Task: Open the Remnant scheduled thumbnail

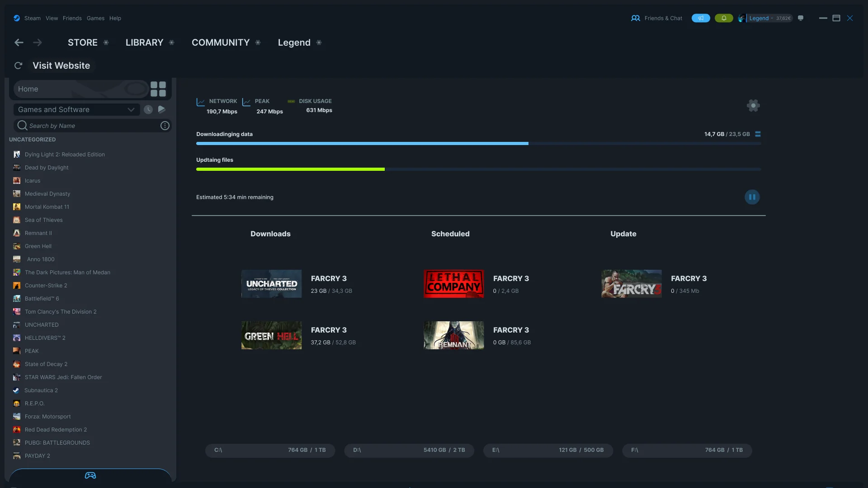Action: click(x=453, y=335)
